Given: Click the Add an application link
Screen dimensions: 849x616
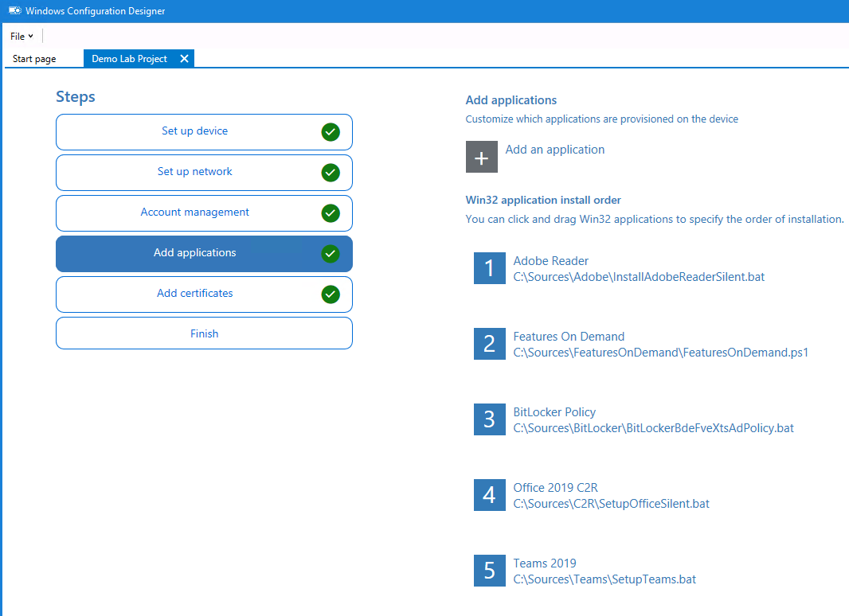Looking at the screenshot, I should click(x=555, y=150).
